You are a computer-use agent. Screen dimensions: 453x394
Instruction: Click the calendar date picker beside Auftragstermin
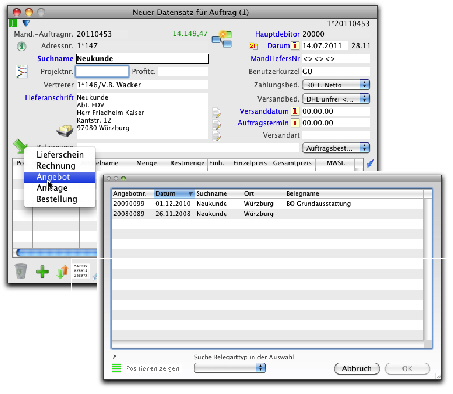pos(295,123)
